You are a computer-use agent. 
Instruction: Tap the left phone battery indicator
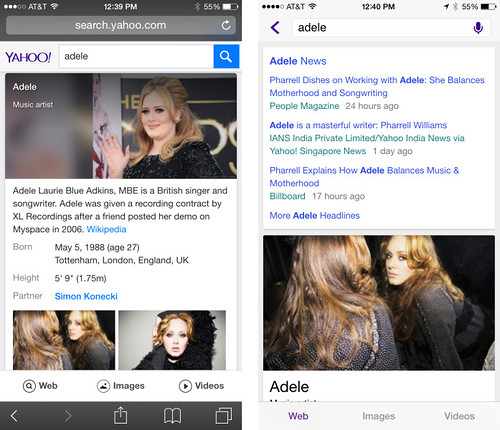230,6
